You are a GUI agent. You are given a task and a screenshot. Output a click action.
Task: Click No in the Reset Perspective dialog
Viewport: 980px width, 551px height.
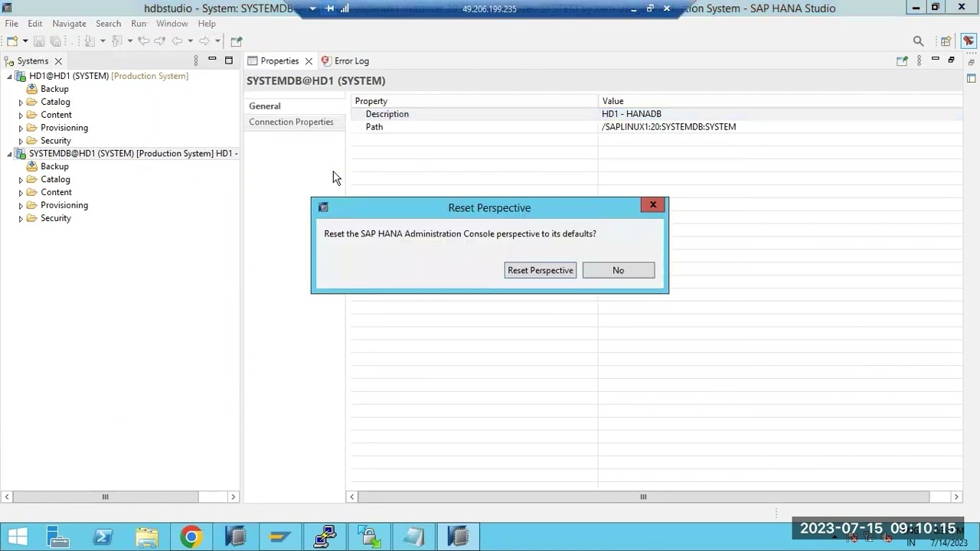point(618,270)
